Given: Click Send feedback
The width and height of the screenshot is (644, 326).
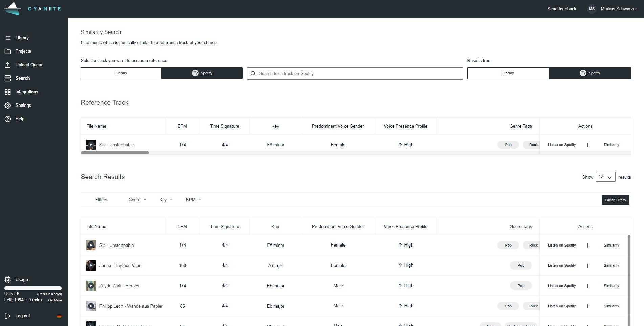Looking at the screenshot, I should pos(562,9).
